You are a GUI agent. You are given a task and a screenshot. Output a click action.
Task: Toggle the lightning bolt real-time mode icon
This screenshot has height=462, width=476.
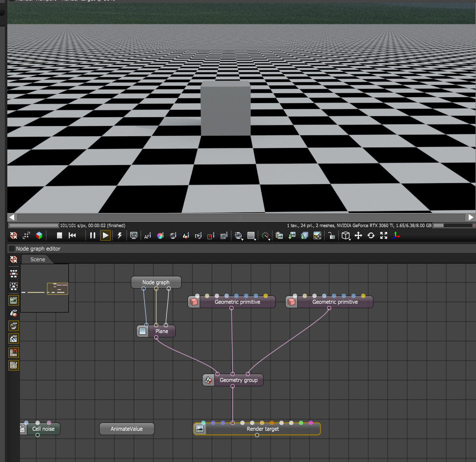pos(120,235)
